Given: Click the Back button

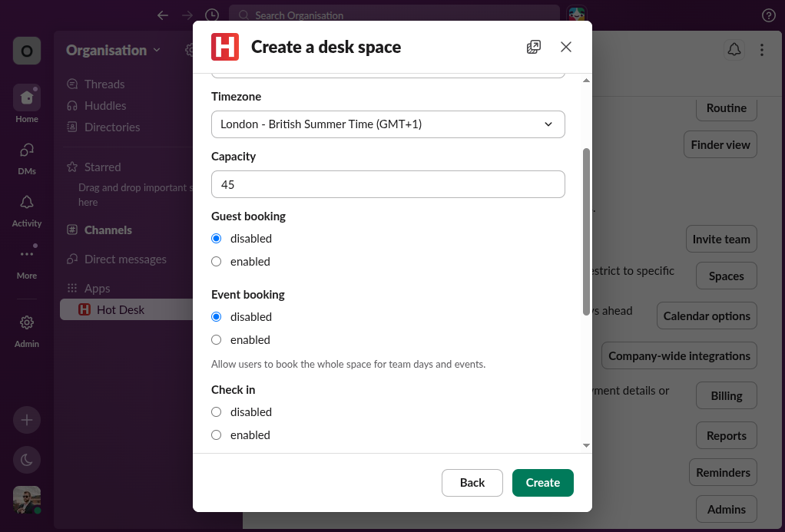Looking at the screenshot, I should [x=472, y=483].
